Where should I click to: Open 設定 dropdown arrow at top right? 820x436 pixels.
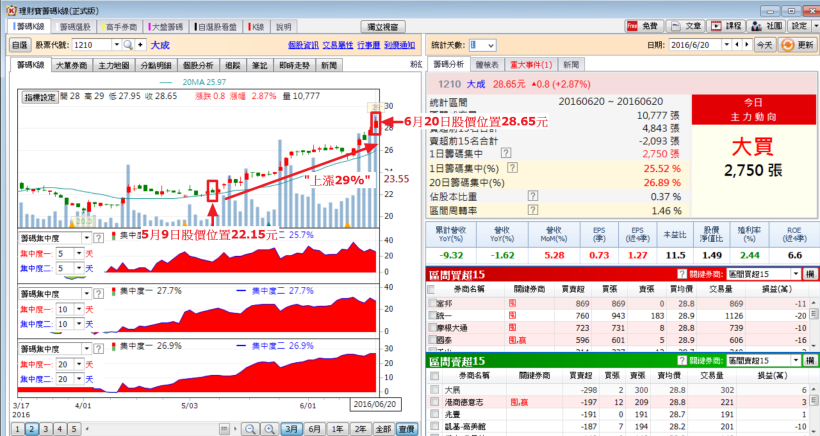(816, 26)
